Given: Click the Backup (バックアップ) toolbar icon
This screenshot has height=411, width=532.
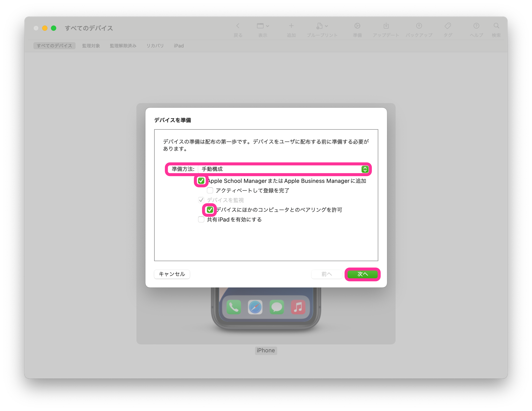Looking at the screenshot, I should point(419,26).
